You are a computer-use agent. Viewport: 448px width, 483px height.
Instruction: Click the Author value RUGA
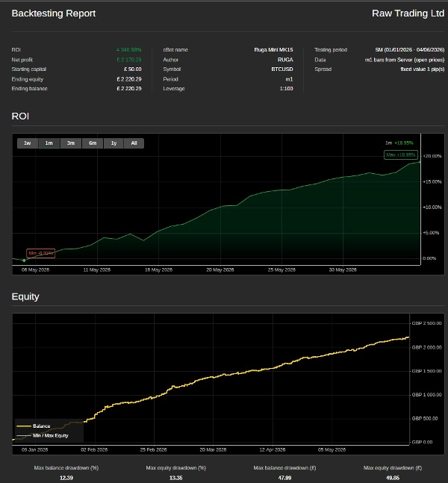coord(285,60)
